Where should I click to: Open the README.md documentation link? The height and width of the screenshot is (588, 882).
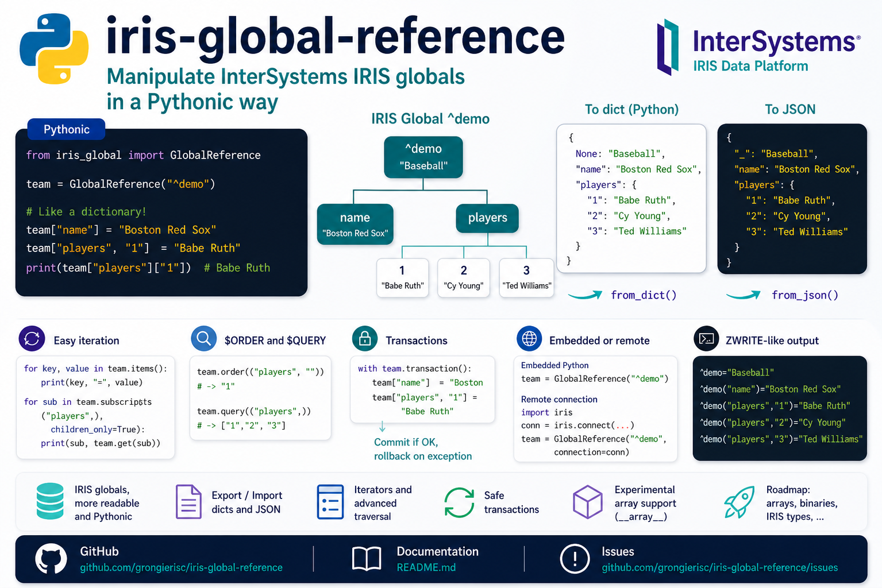[x=426, y=567]
